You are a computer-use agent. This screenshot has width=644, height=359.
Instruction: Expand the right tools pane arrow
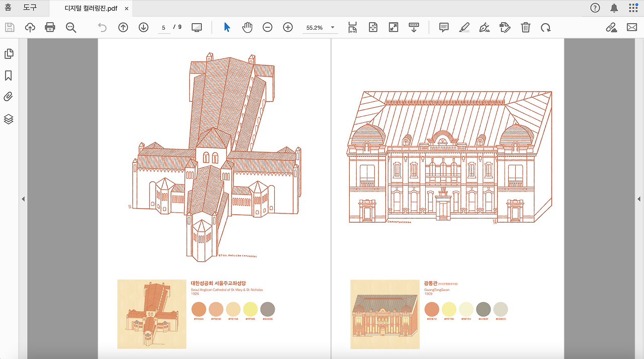[639, 199]
